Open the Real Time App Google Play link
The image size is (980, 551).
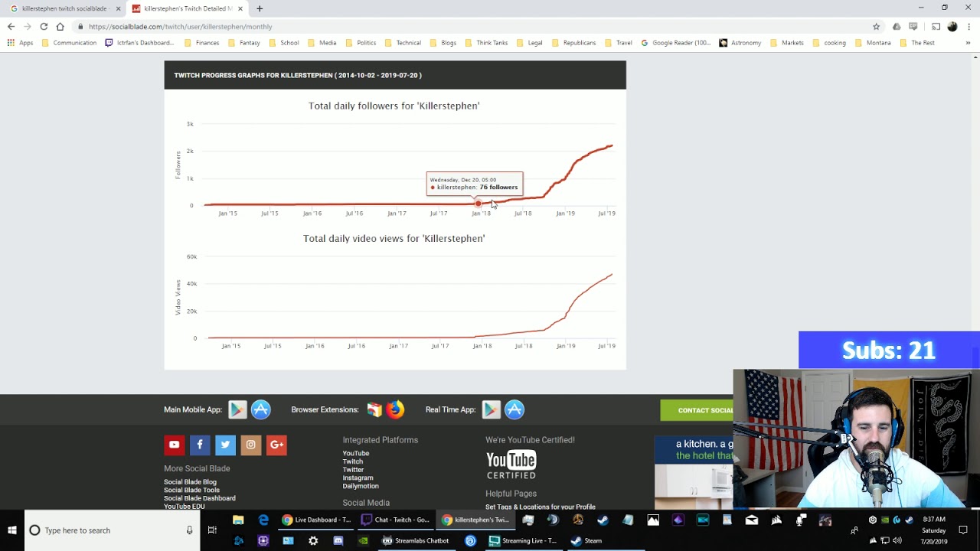[x=492, y=409]
